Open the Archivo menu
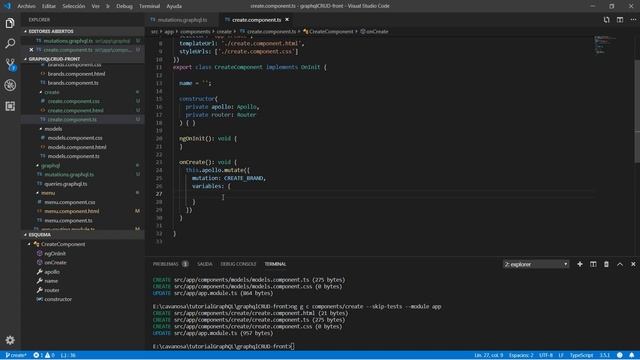The image size is (640, 360). tap(27, 6)
